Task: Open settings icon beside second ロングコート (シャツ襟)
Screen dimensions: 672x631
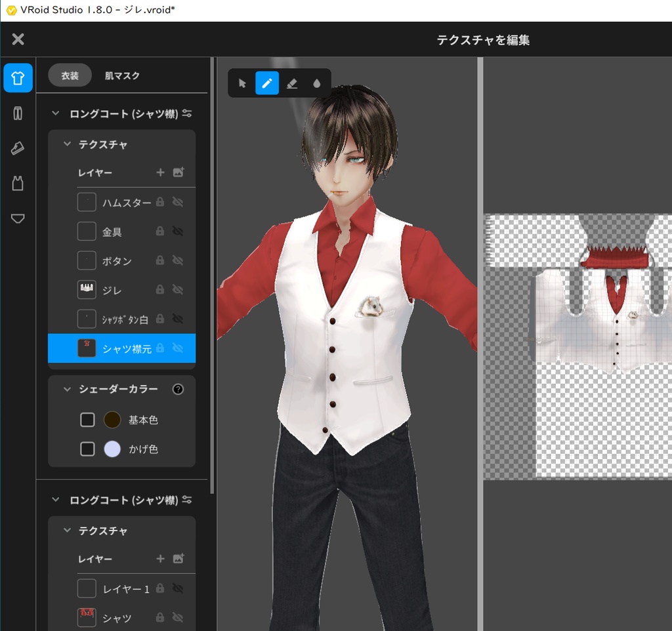Action: [187, 500]
